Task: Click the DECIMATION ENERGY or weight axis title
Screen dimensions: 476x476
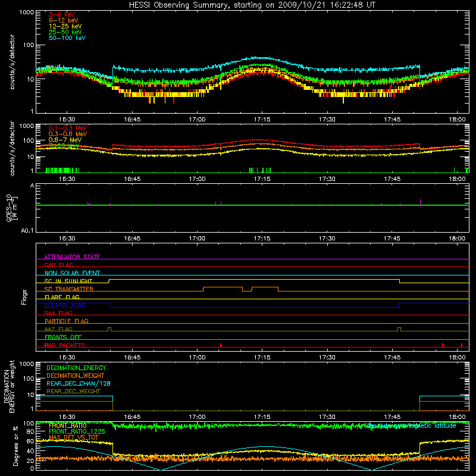Action: (x=9, y=386)
